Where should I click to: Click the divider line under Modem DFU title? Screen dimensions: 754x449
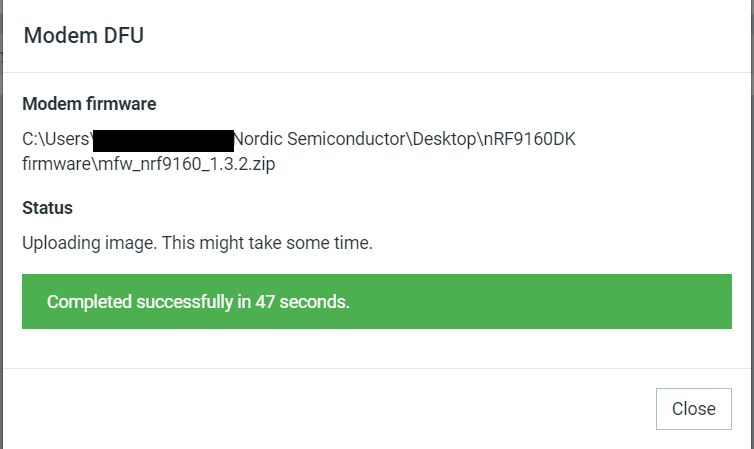[379, 73]
